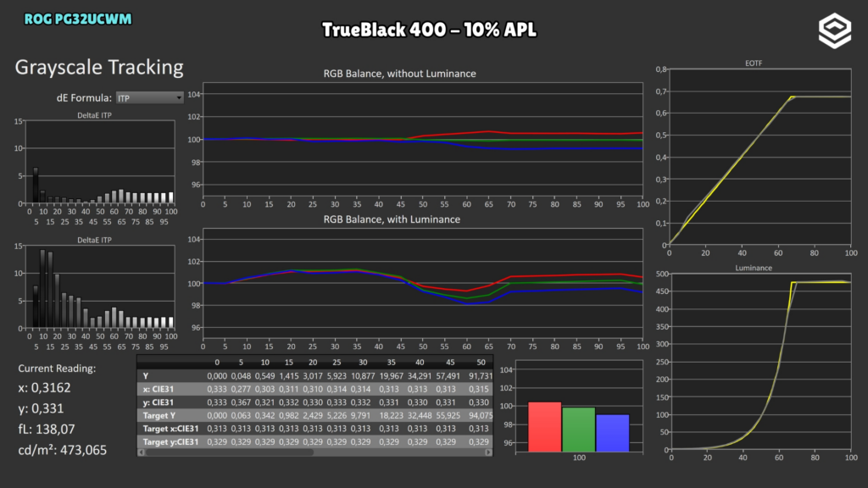Screen dimensions: 868x488
Task: Click the layered hexagon logo icon
Action: [835, 31]
